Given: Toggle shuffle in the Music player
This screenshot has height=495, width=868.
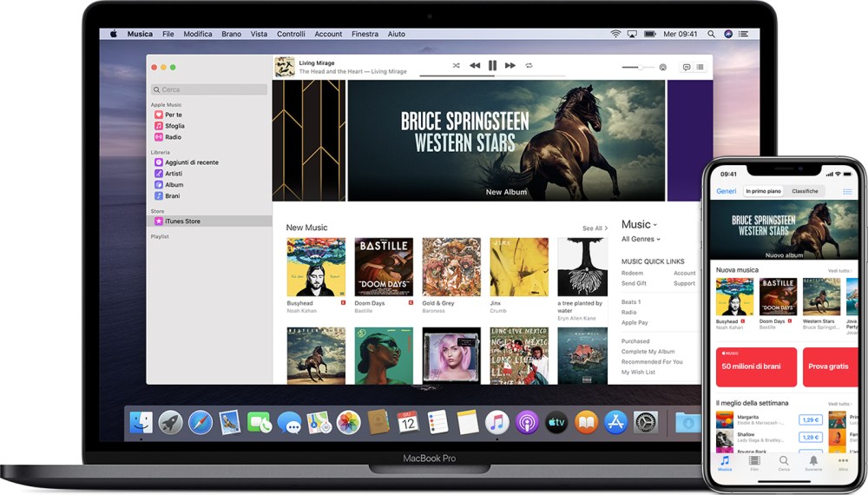Looking at the screenshot, I should [x=457, y=65].
